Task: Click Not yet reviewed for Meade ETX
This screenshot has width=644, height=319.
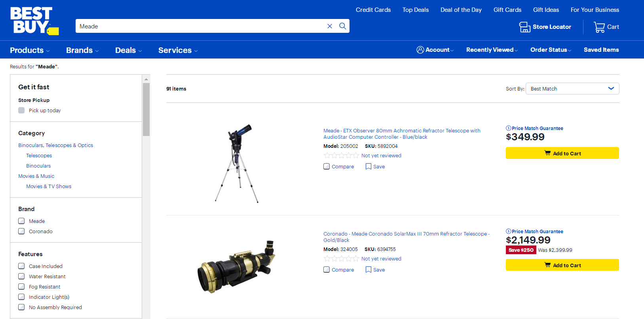Action: point(381,155)
